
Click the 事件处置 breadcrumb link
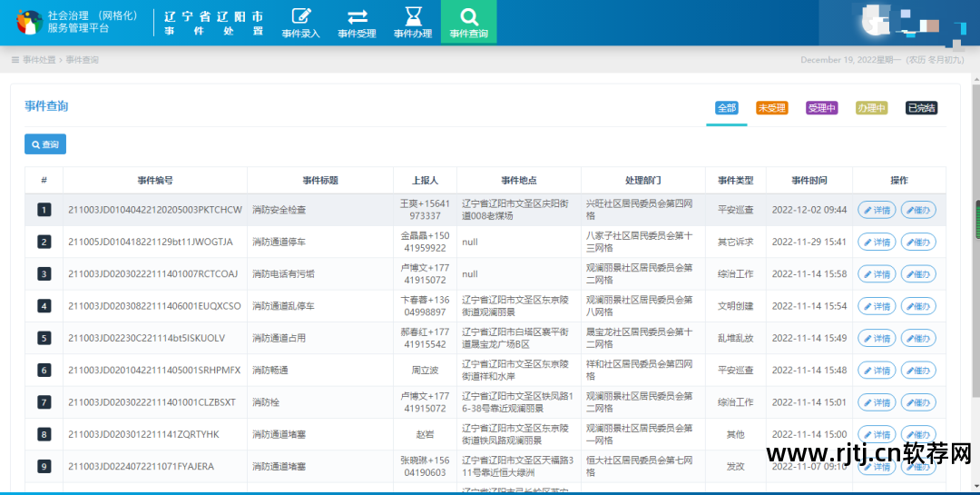point(39,60)
